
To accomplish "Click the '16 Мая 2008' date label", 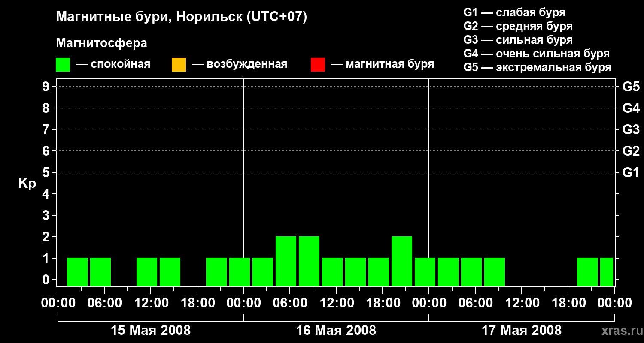I will tap(336, 331).
